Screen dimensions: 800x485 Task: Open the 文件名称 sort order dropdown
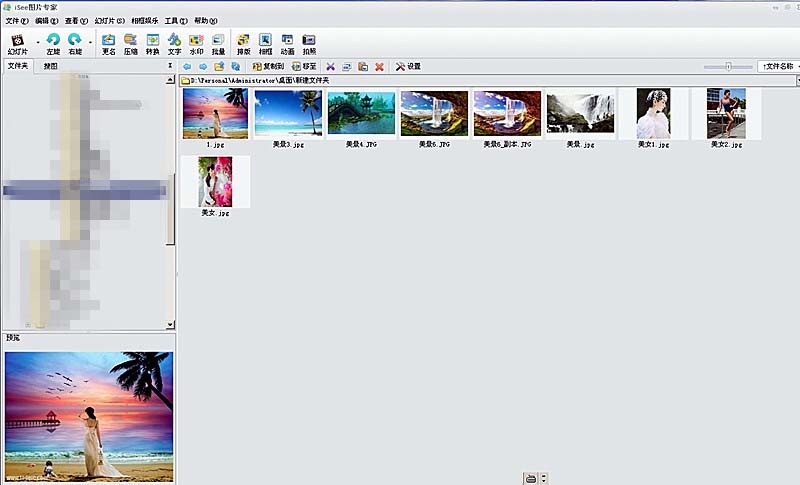(778, 66)
